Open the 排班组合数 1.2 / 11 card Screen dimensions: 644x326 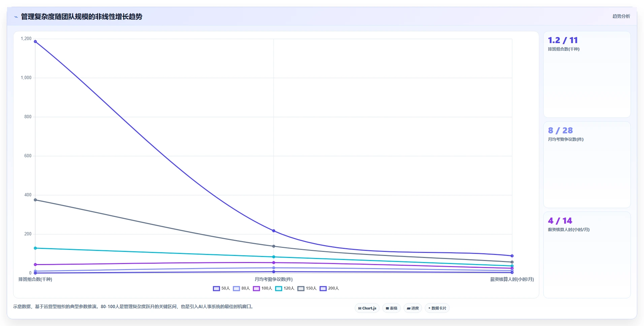pyautogui.click(x=587, y=74)
